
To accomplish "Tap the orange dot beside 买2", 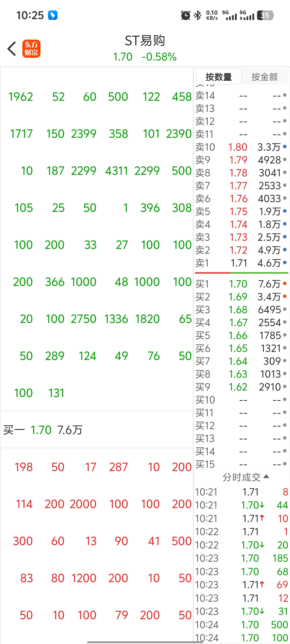I will coord(285,296).
